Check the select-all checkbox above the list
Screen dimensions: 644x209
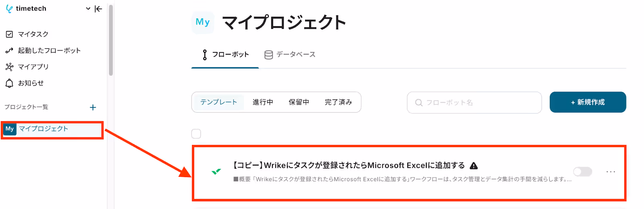[196, 134]
